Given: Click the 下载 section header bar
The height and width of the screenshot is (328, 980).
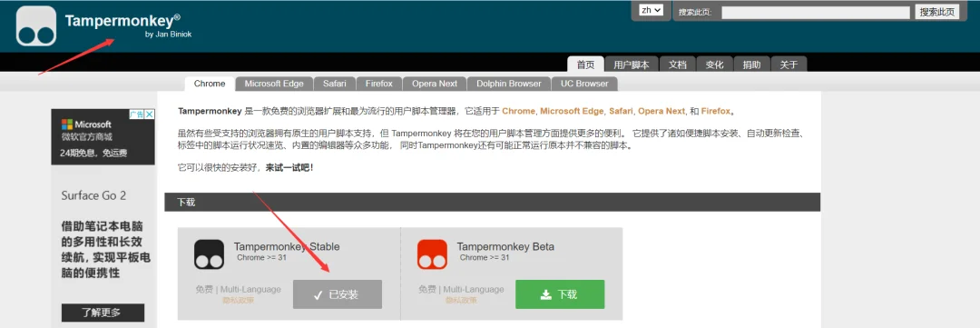Looking at the screenshot, I should 493,203.
